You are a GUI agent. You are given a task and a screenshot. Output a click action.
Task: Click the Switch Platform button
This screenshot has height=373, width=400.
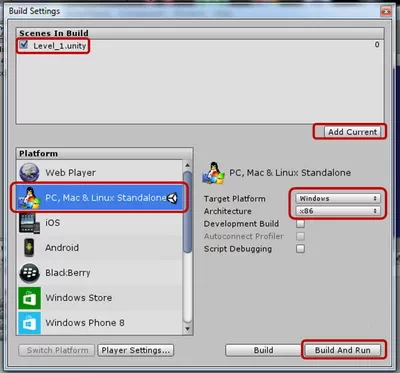click(57, 350)
